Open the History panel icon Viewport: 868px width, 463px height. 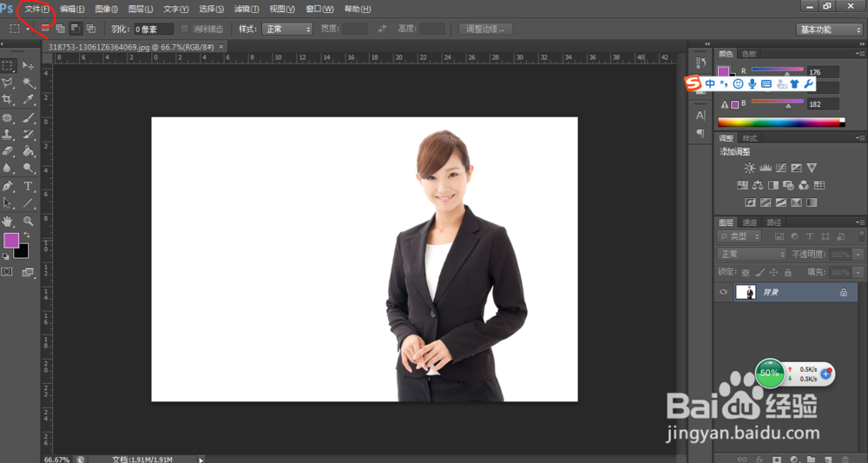click(700, 63)
